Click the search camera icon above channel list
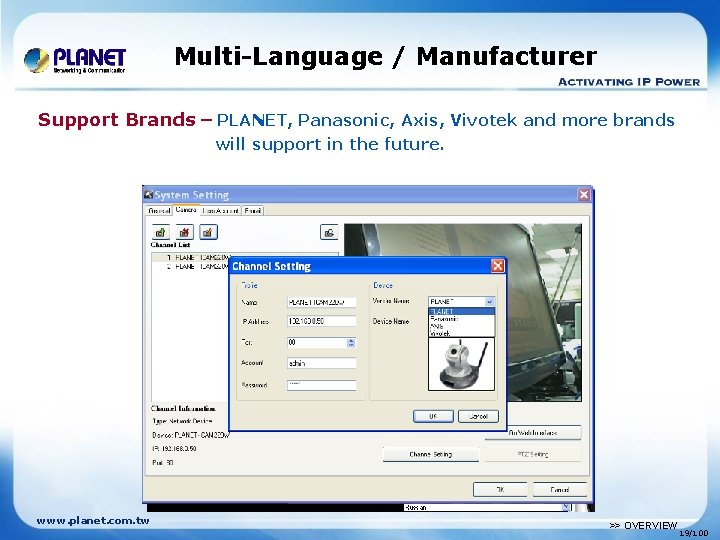 pos(329,232)
